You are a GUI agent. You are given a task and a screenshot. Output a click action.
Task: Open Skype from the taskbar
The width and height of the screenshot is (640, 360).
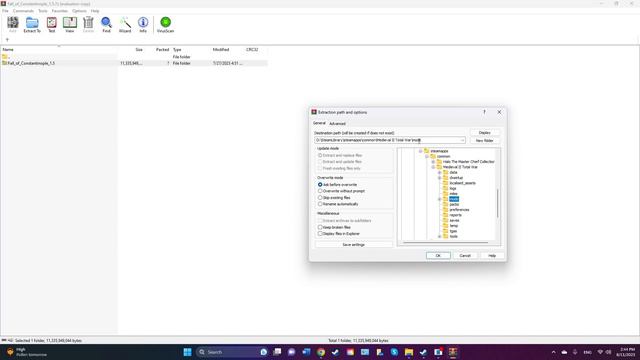click(x=394, y=352)
